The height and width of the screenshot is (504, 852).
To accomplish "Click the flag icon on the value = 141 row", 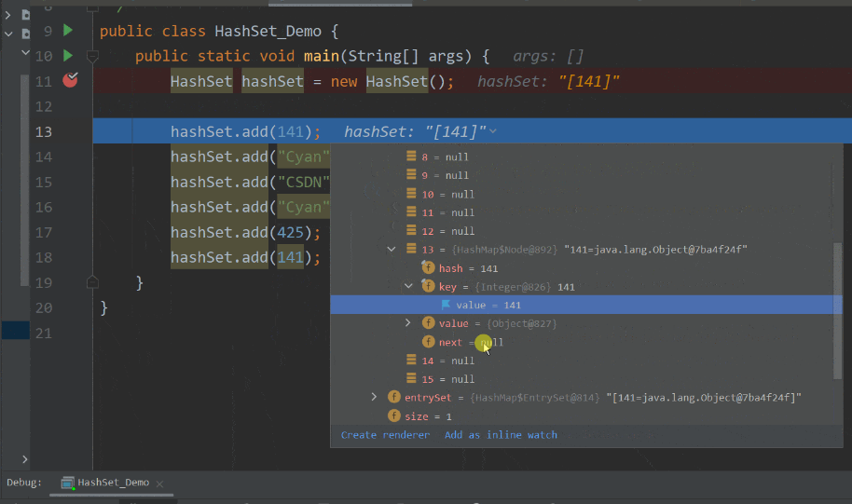I will click(446, 305).
